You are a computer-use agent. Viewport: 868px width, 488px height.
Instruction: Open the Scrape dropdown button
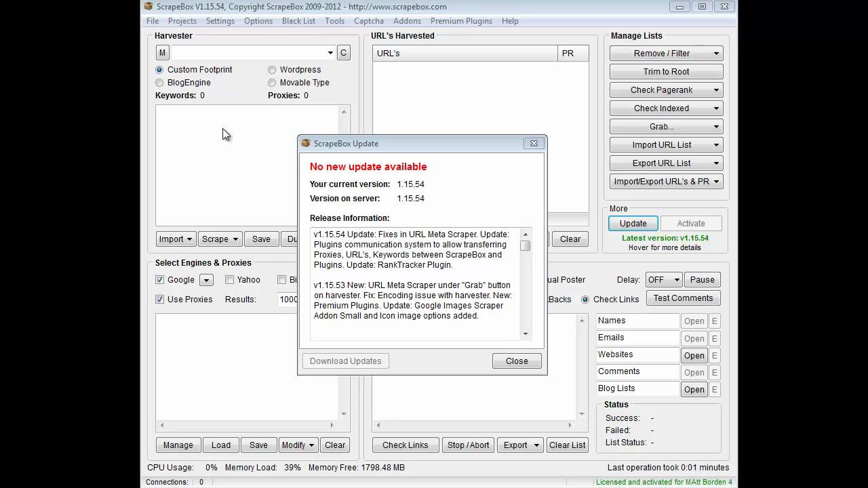[220, 239]
